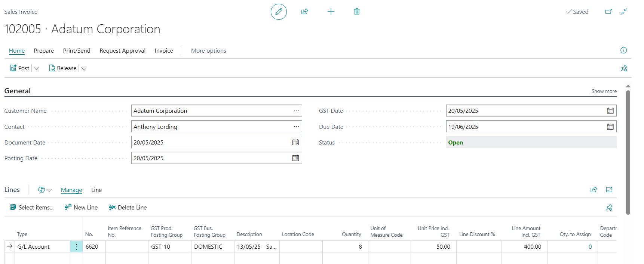
Task: Click the General section heading
Action: pos(18,91)
